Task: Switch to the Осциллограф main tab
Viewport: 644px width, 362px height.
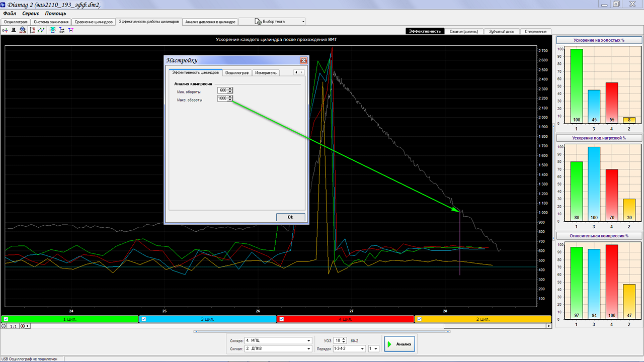Action: pyautogui.click(x=16, y=22)
